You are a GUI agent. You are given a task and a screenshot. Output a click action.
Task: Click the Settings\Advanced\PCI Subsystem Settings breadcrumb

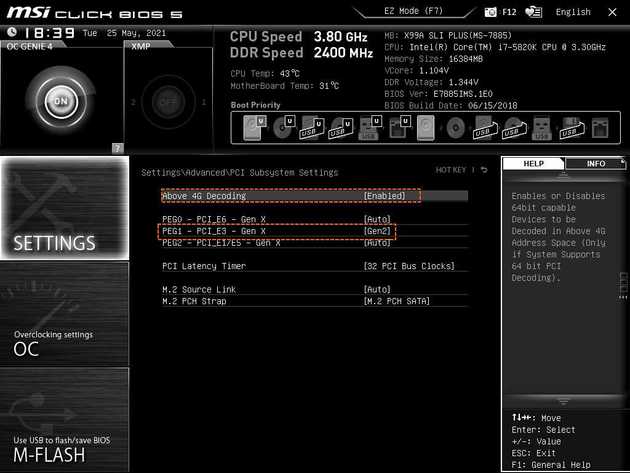239,172
